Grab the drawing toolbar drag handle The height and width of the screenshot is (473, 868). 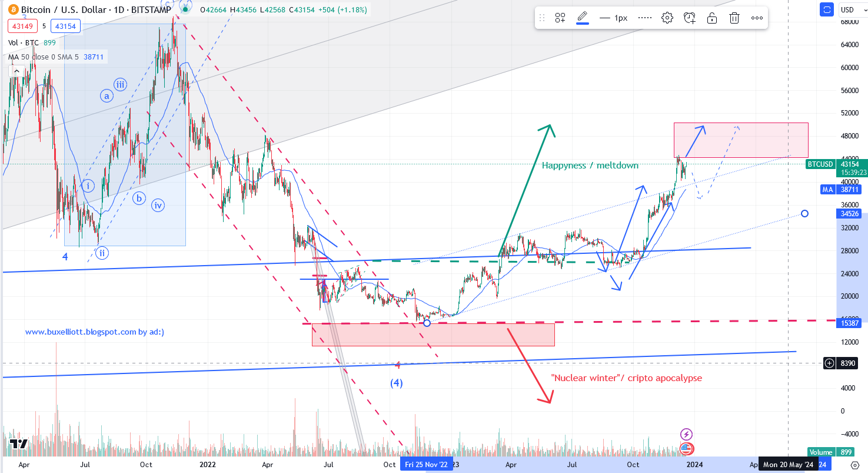(543, 18)
